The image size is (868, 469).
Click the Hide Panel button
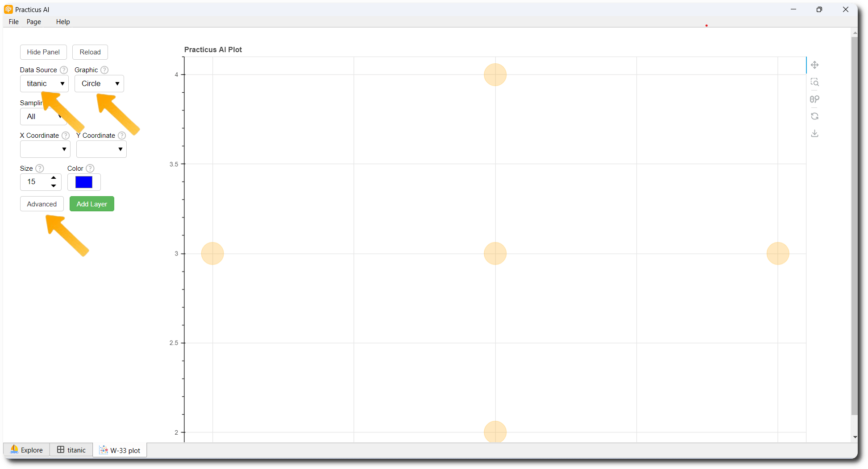(43, 52)
